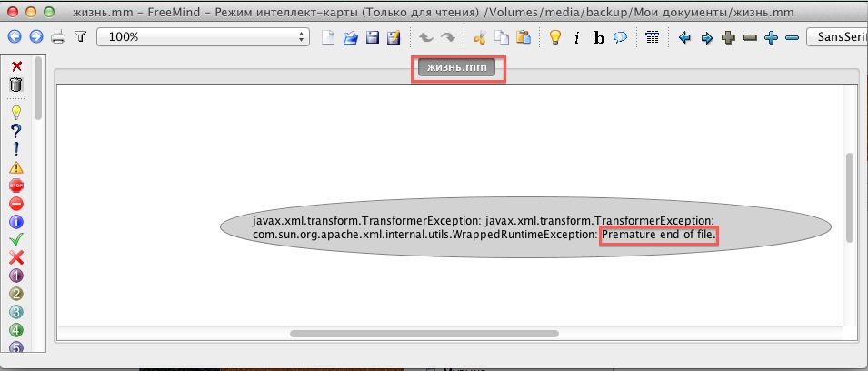Click the navigate back arrow button
This screenshot has height=371, width=868.
(x=14, y=37)
